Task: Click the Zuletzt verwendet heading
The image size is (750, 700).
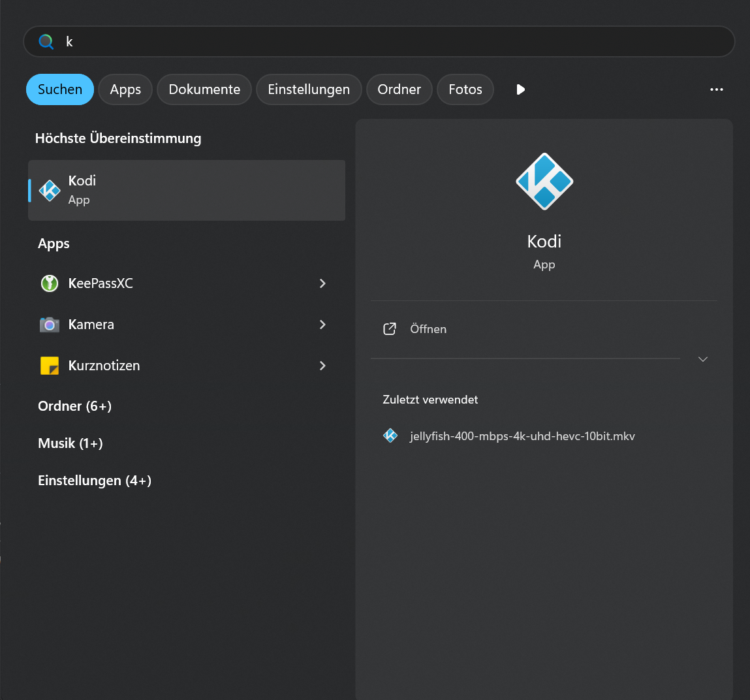Action: pyautogui.click(x=430, y=400)
